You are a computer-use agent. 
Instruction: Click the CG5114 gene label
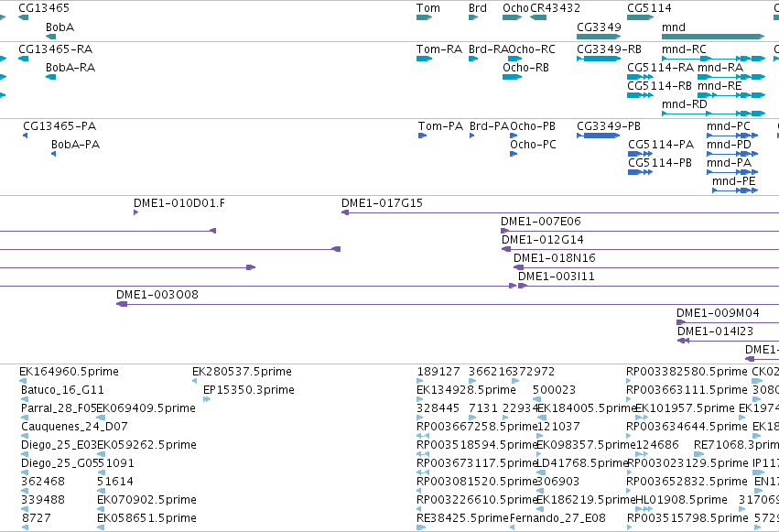tap(649, 8)
